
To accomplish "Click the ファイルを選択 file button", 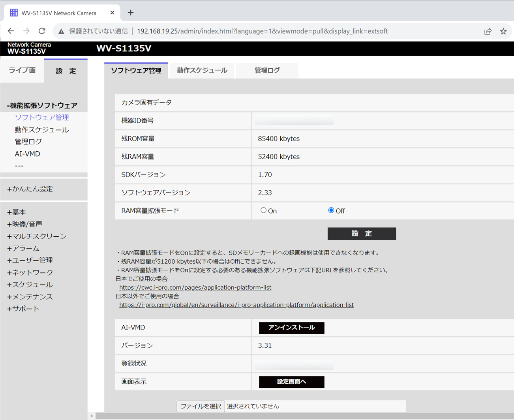I will (201, 406).
